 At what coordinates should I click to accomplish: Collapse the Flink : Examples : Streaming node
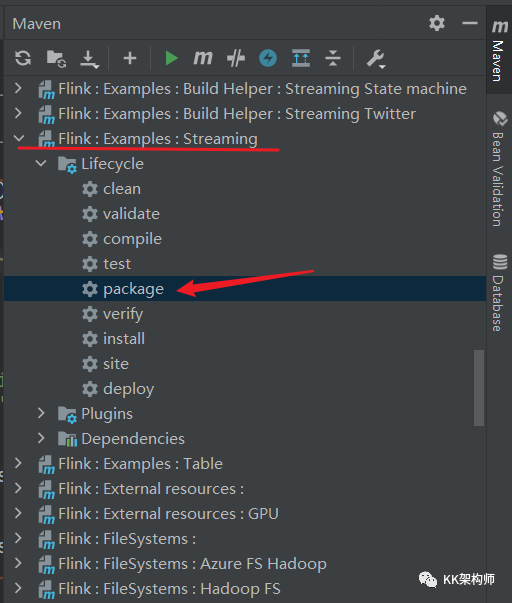[19, 138]
